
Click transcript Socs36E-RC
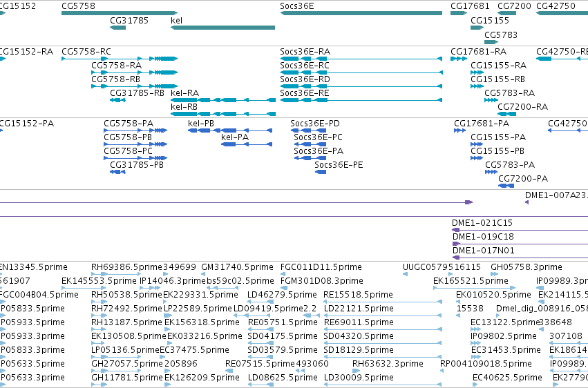(x=361, y=72)
